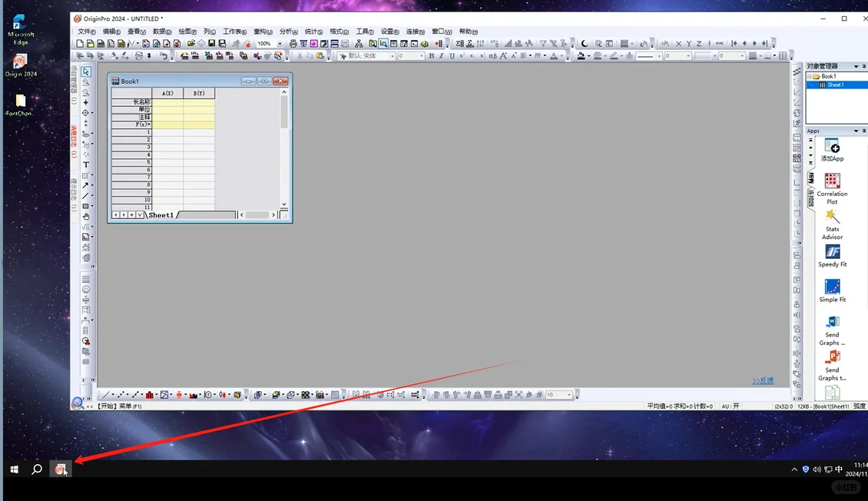The width and height of the screenshot is (868, 501).
Task: Select the Rectangle drawing tool
Action: point(85,207)
